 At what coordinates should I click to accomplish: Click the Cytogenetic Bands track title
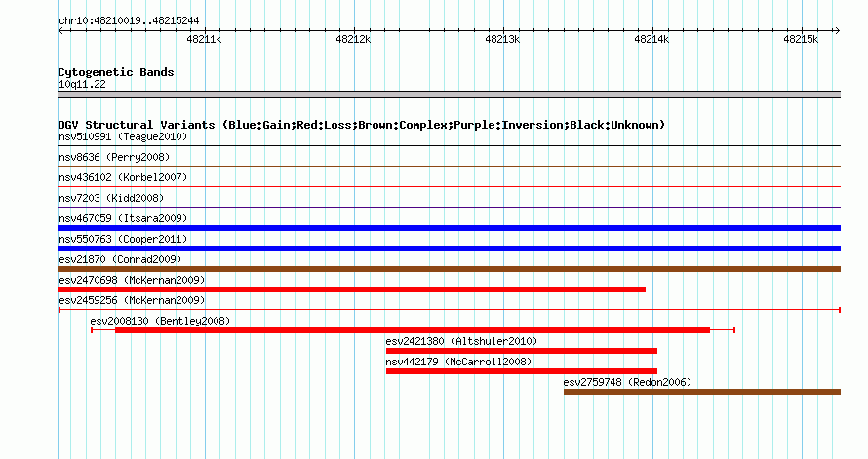tap(116, 72)
